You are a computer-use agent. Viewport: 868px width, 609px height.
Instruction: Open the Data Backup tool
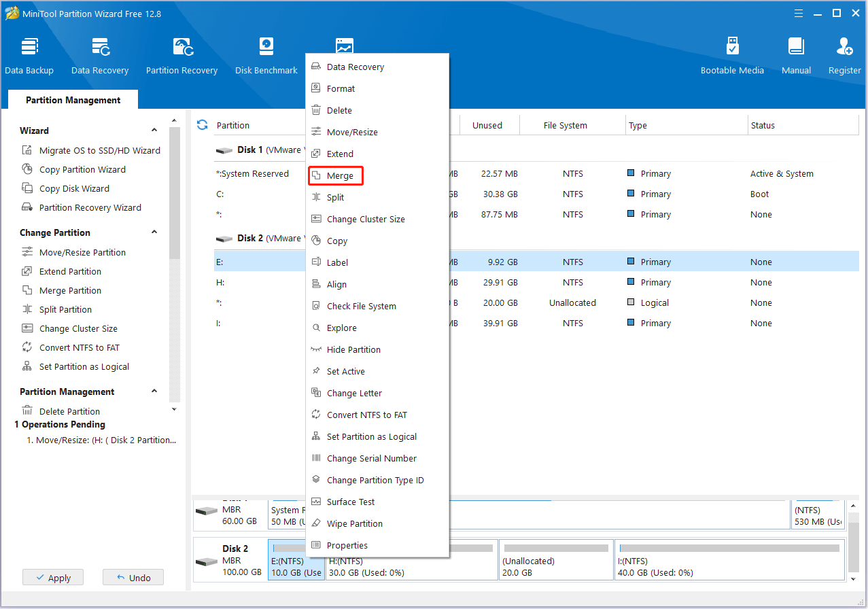click(29, 56)
